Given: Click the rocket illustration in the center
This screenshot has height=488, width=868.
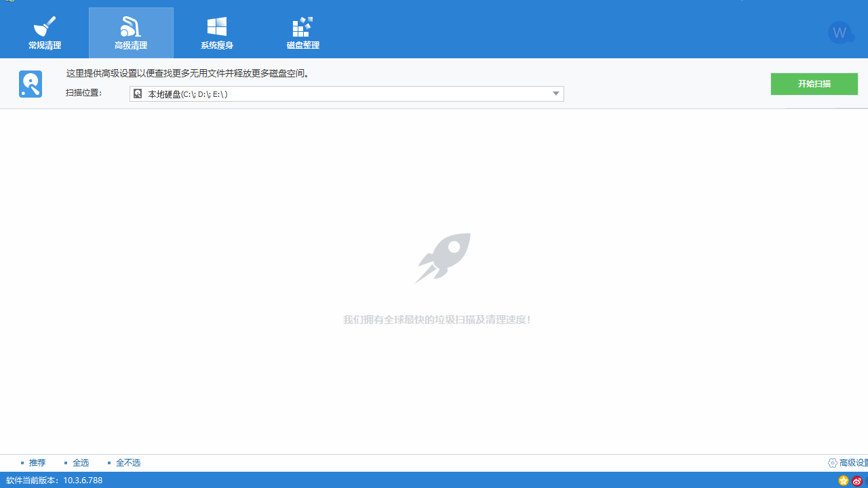Looking at the screenshot, I should coord(441,258).
